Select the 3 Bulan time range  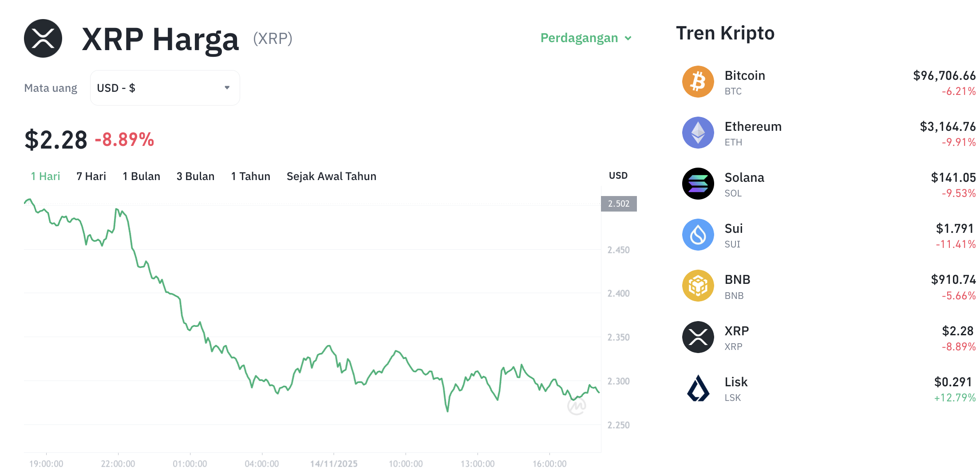pyautogui.click(x=195, y=176)
